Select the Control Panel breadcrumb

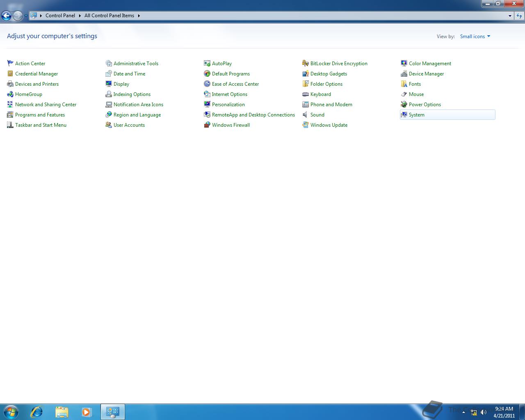click(60, 16)
